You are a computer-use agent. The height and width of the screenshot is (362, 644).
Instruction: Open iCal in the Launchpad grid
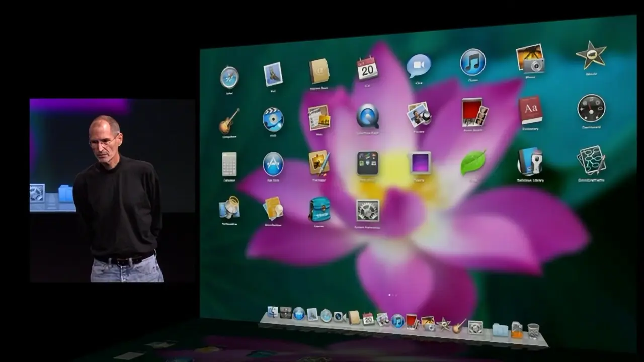point(367,68)
